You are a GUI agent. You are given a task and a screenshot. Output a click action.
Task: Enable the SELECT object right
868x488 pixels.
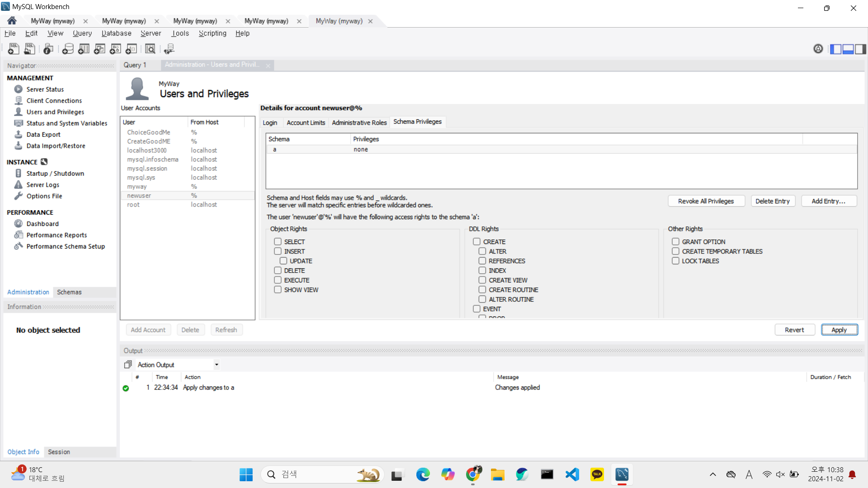click(x=278, y=242)
